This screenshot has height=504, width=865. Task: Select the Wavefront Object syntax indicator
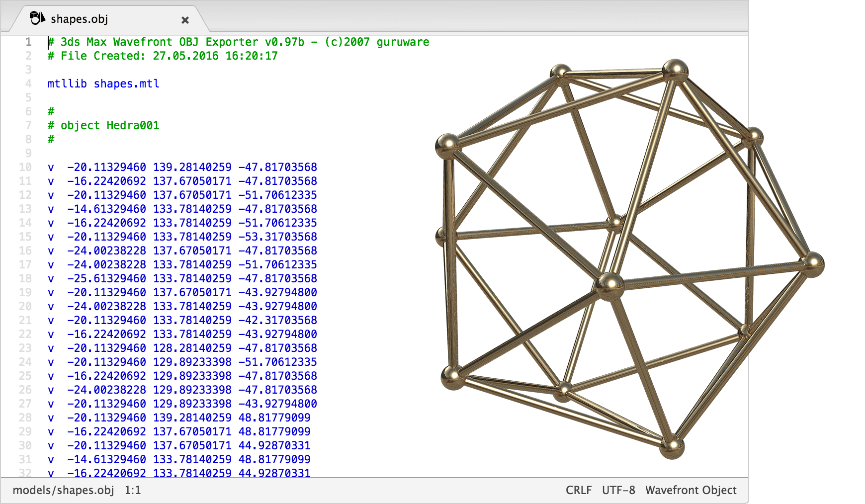(x=692, y=490)
